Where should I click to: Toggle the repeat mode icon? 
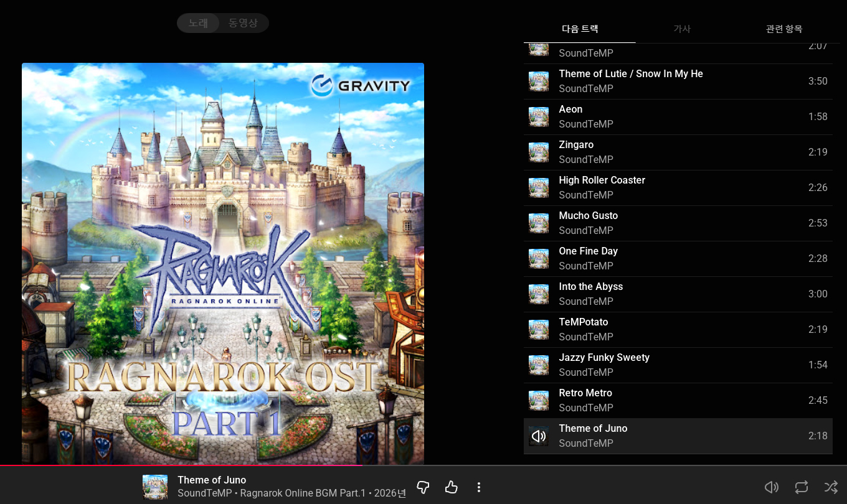801,487
